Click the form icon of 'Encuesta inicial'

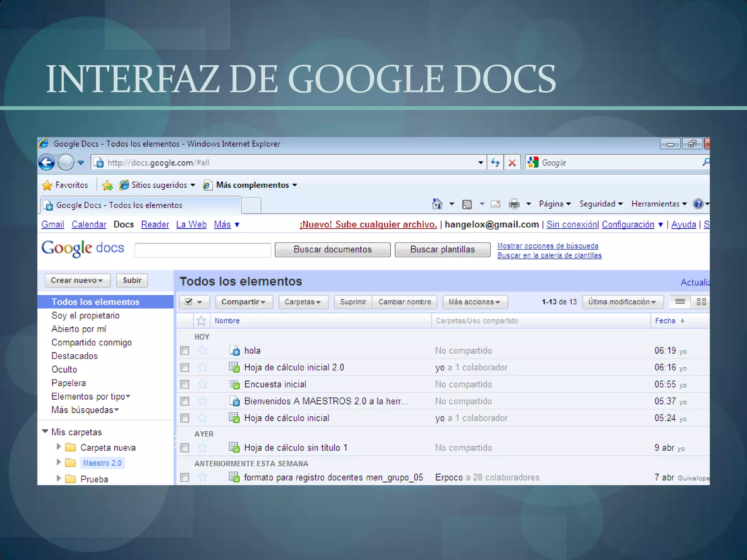coord(234,384)
